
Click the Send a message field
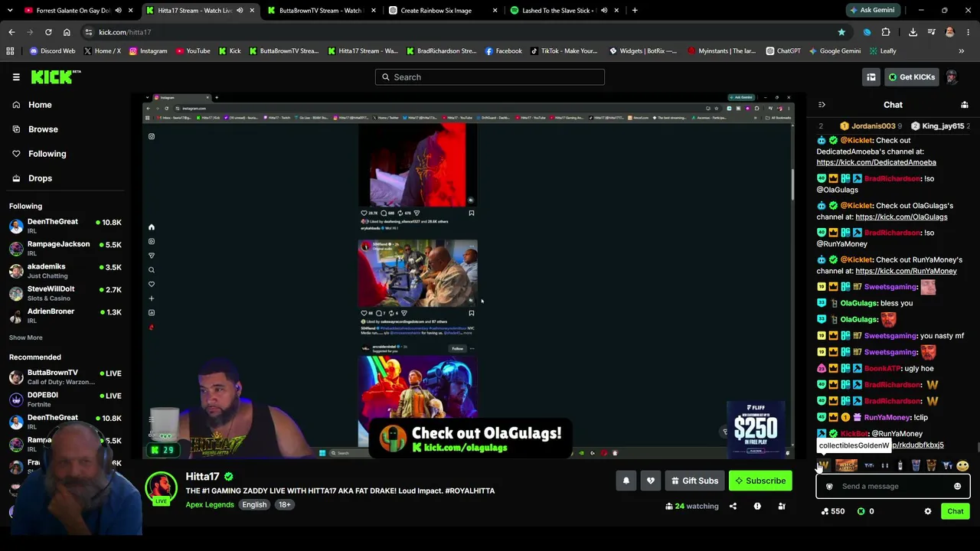tap(893, 486)
